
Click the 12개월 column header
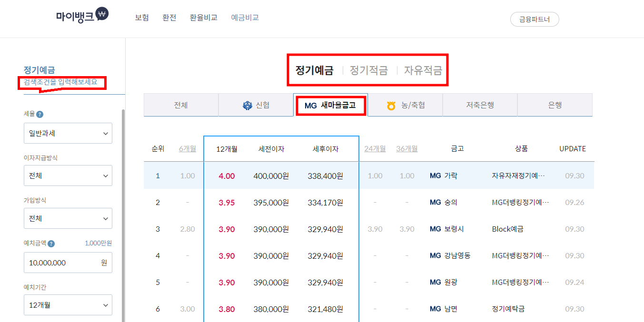click(227, 149)
